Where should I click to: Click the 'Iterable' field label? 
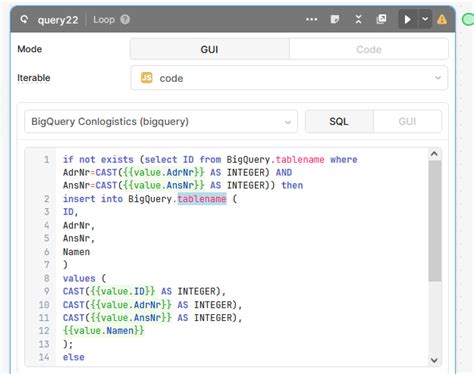point(34,78)
